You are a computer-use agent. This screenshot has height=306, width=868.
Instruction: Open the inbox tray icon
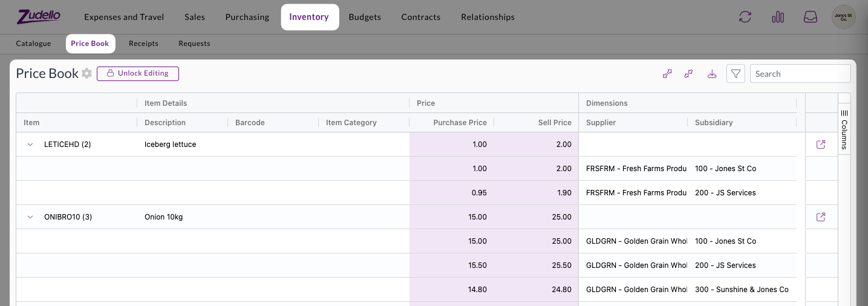point(810,17)
